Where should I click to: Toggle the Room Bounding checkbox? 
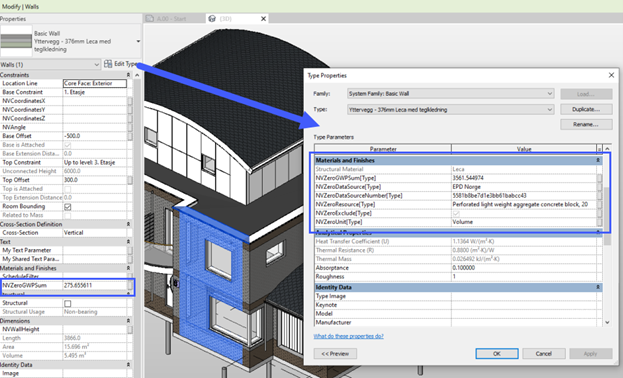pos(68,207)
